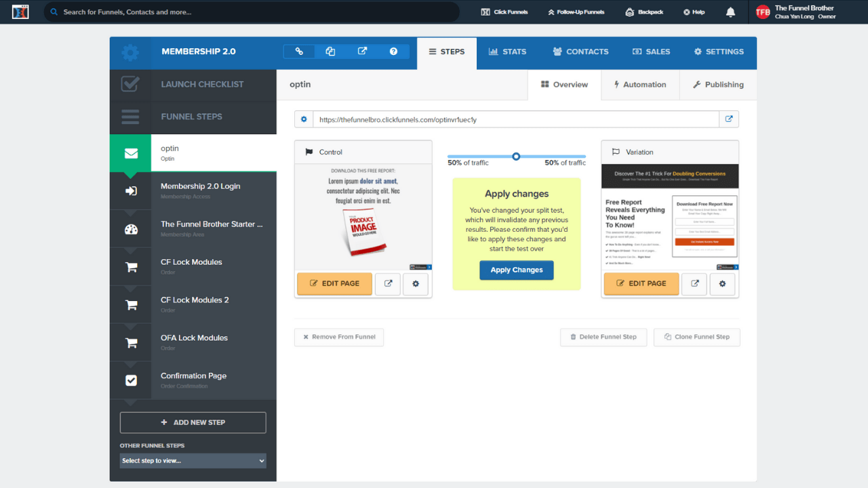This screenshot has width=868, height=488.
Task: Click the CF Lock Modules 2 cart icon
Action: pos(131,305)
